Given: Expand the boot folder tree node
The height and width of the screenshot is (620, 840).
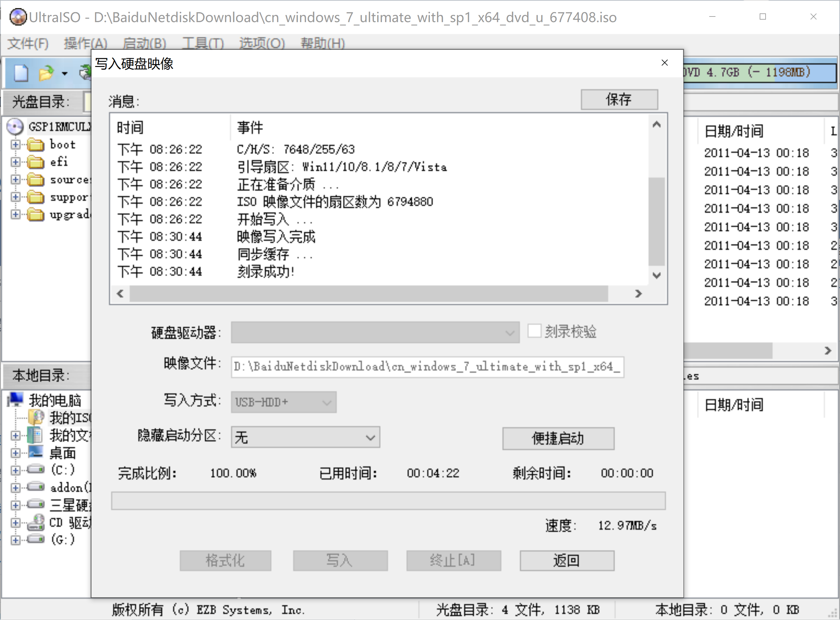Looking at the screenshot, I should point(15,144).
